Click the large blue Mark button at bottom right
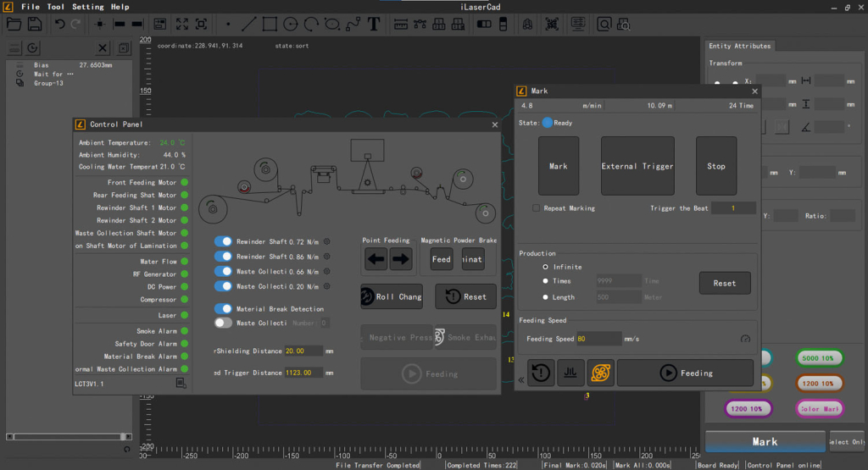Viewport: 868px width, 470px height. [765, 442]
